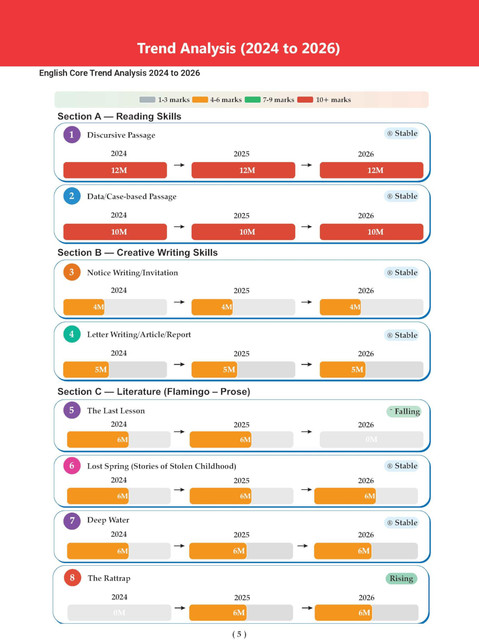Click the red number 8 circle
Image resolution: width=479 pixels, height=640 pixels.
coord(72,578)
